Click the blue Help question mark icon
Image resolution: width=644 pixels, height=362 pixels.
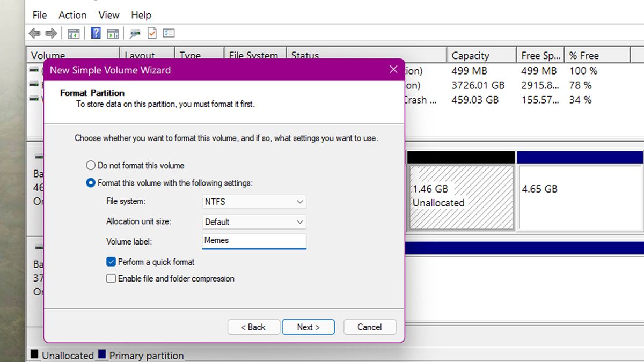pyautogui.click(x=96, y=33)
